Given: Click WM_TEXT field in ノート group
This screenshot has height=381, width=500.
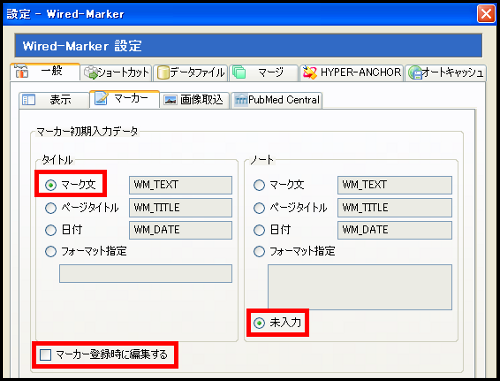Looking at the screenshot, I should pyautogui.click(x=394, y=185).
